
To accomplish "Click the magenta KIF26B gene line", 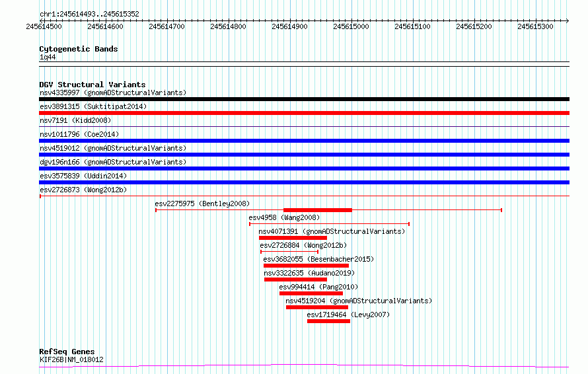I will pyautogui.click(x=304, y=366).
